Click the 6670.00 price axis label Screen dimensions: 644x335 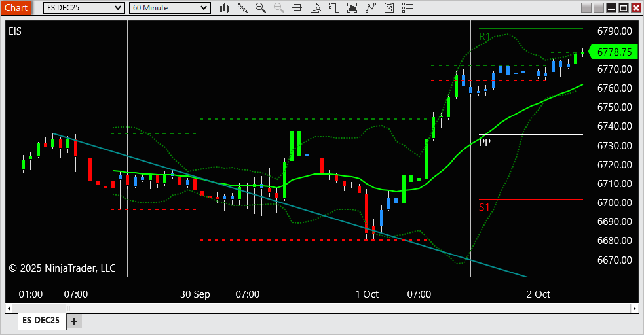[x=615, y=260]
